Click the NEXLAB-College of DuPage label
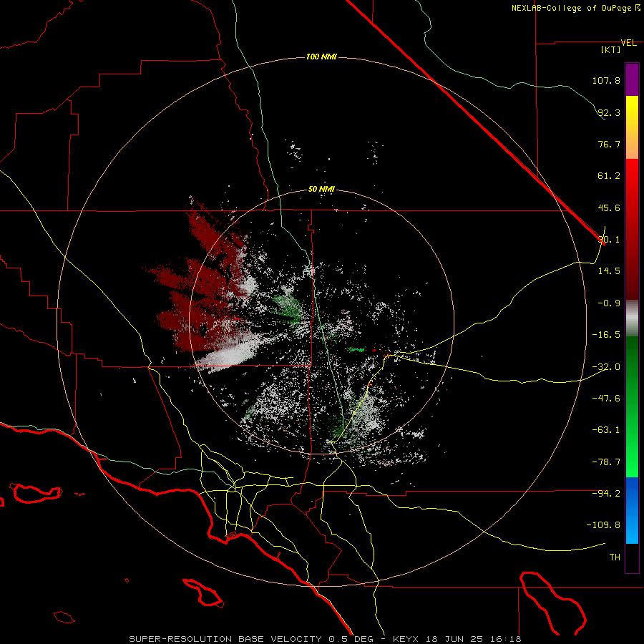This screenshot has width=644, height=644. click(572, 8)
